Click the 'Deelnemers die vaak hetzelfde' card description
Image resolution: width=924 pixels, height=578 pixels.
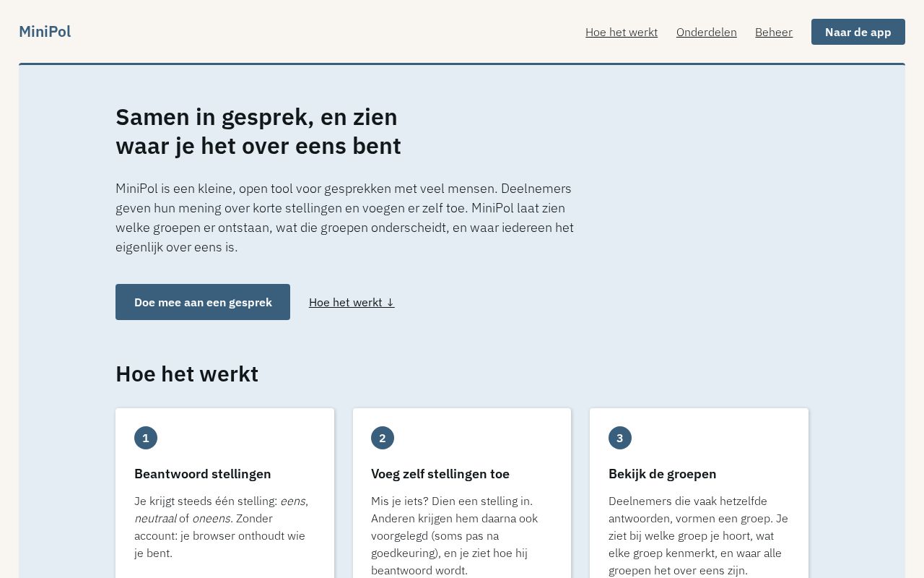(x=698, y=535)
